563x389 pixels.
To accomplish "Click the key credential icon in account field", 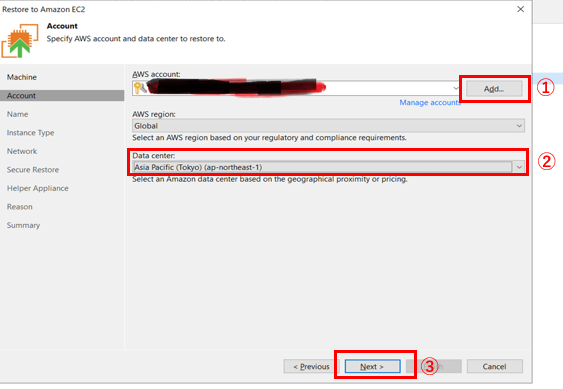I will [140, 88].
